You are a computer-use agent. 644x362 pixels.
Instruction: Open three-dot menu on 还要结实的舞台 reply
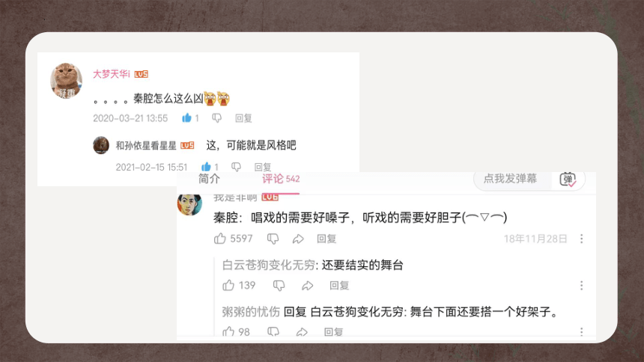[x=582, y=286]
